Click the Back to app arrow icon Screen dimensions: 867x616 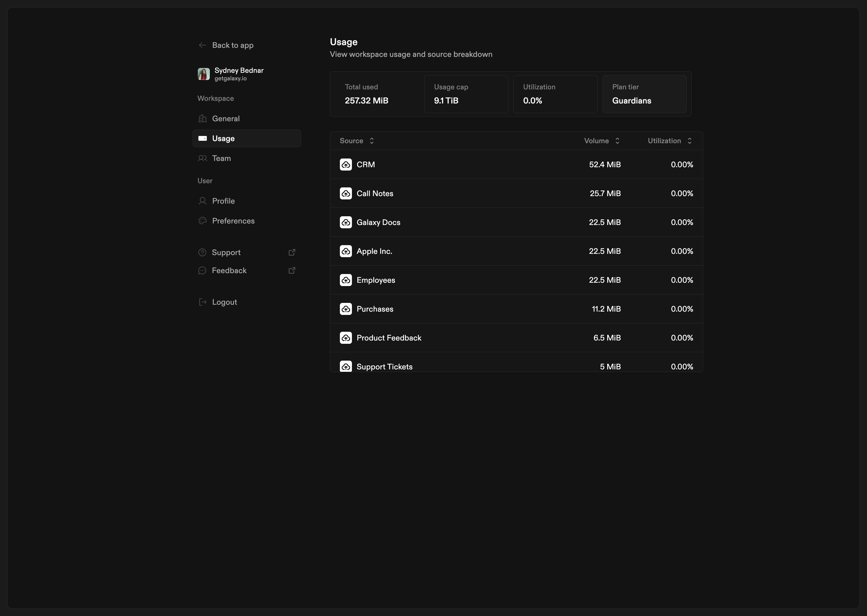click(x=202, y=45)
